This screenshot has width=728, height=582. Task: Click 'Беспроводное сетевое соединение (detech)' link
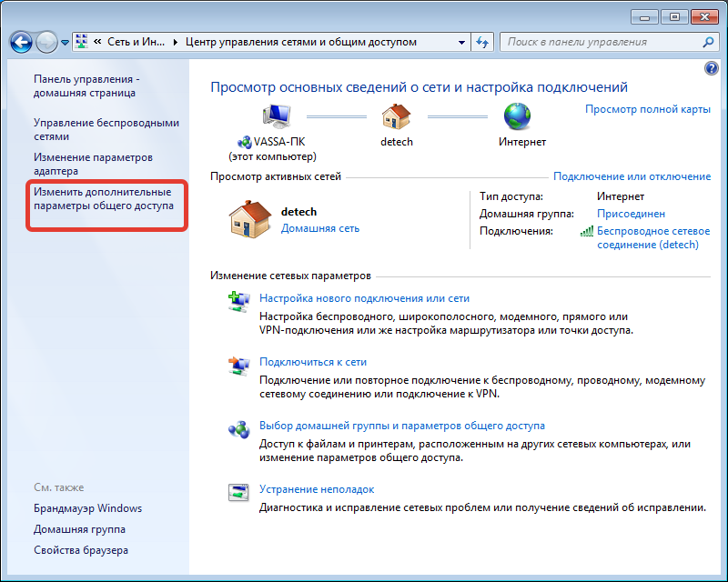click(652, 238)
